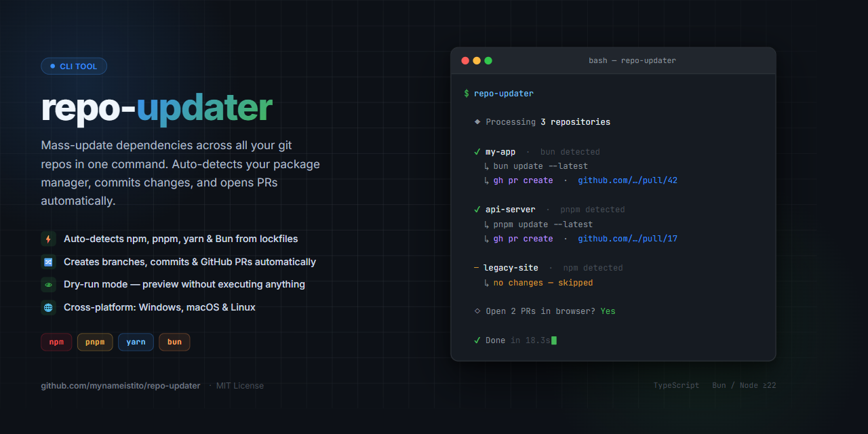Image resolution: width=868 pixels, height=434 pixels.
Task: Click the pnpm update --latest line
Action: [x=538, y=224]
